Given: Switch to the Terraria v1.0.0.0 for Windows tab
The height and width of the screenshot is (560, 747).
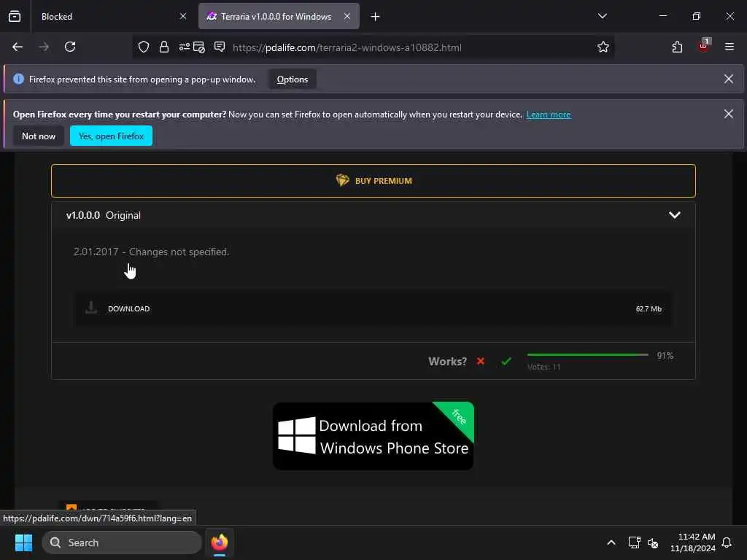Looking at the screenshot, I should (x=279, y=16).
